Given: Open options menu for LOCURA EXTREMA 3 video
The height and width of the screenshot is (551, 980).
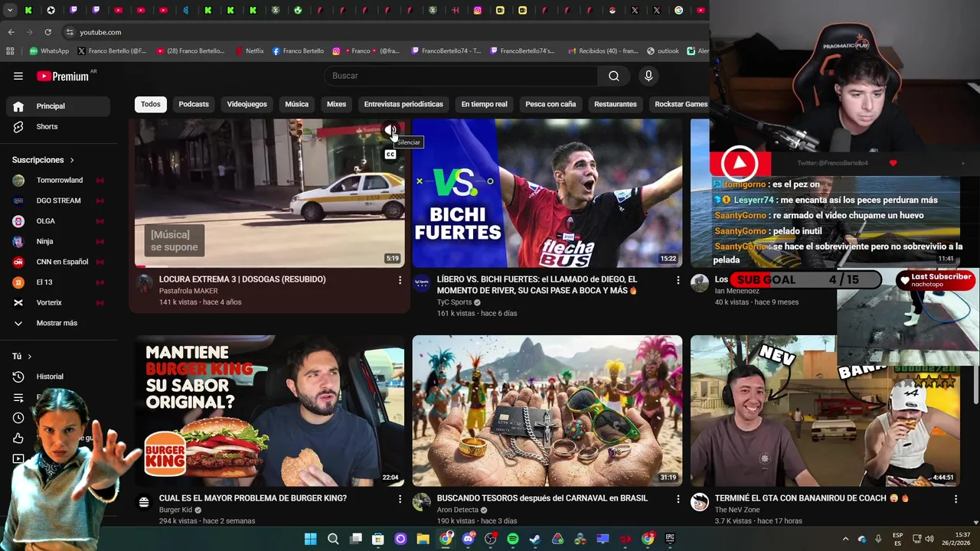Looking at the screenshot, I should 400,280.
